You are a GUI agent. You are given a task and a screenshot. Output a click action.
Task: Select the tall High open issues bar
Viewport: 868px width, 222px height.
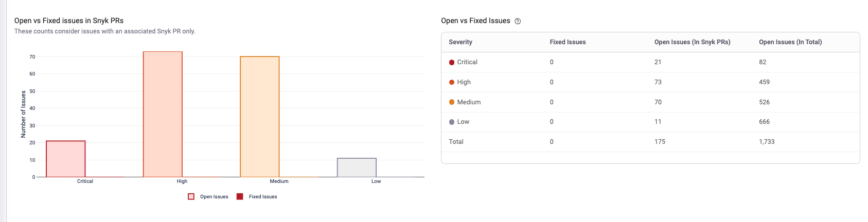163,114
